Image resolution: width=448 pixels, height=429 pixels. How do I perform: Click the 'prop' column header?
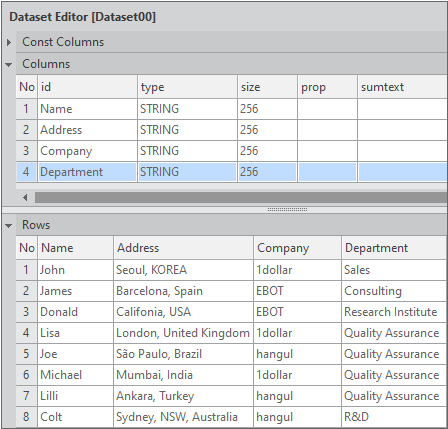click(x=327, y=87)
